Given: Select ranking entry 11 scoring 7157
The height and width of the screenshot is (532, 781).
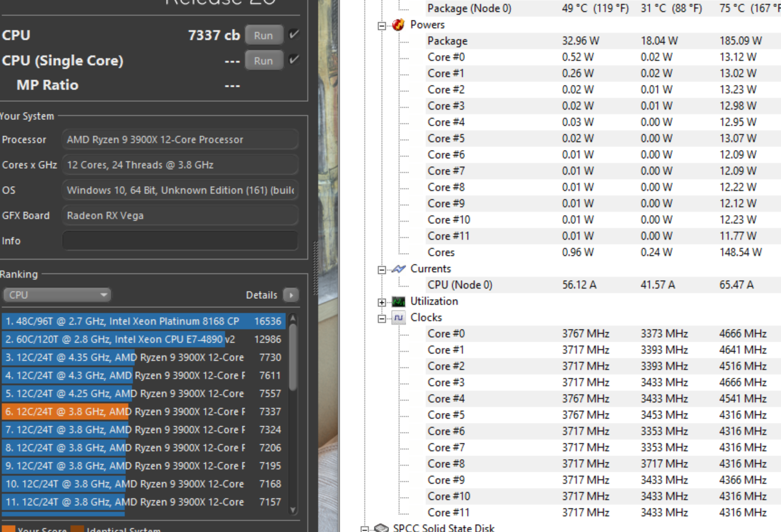Looking at the screenshot, I should point(143,502).
